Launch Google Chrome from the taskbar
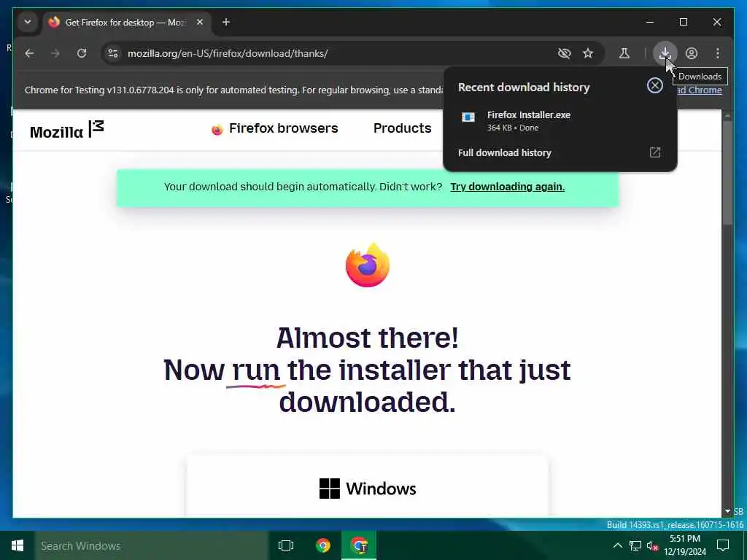747x560 pixels. click(x=323, y=545)
